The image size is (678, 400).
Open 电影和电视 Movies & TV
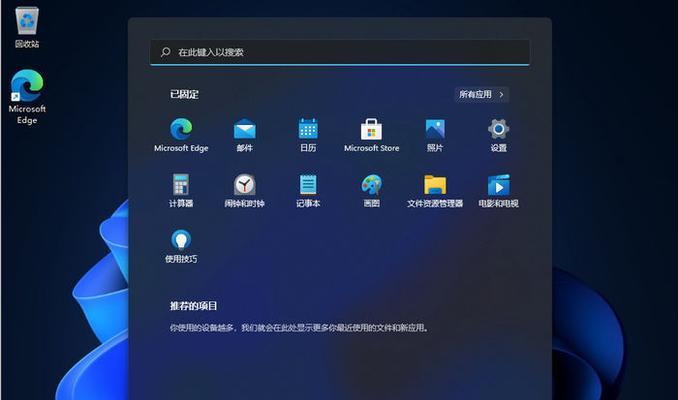coord(498,190)
